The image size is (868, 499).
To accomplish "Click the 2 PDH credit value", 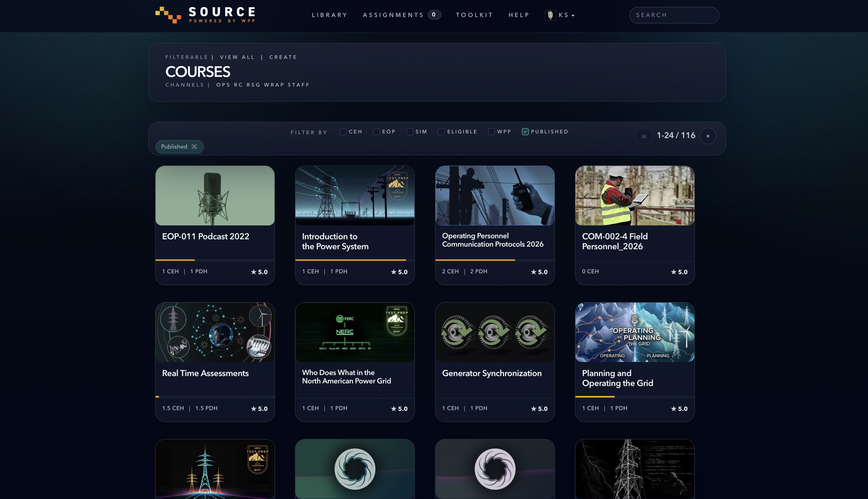I will point(478,271).
